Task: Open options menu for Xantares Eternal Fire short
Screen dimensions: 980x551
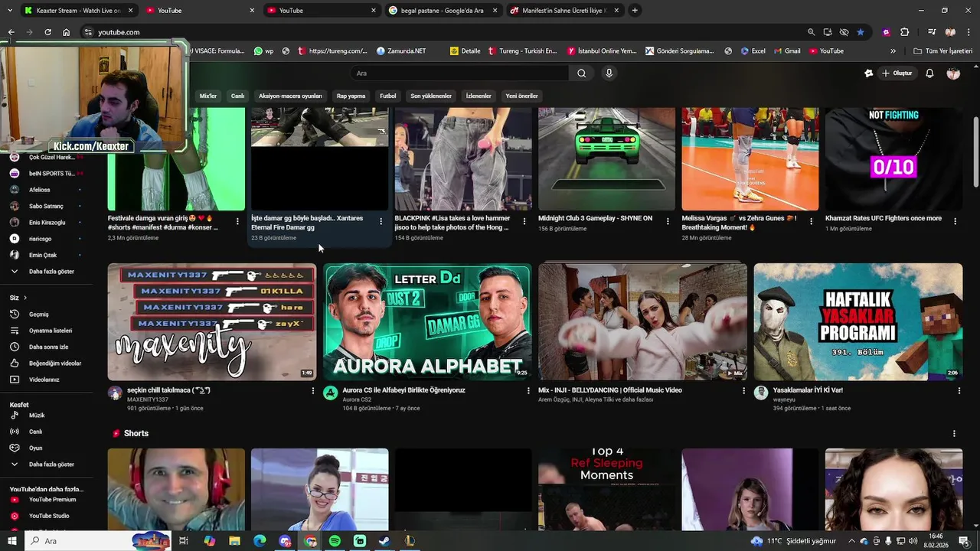Action: (381, 221)
